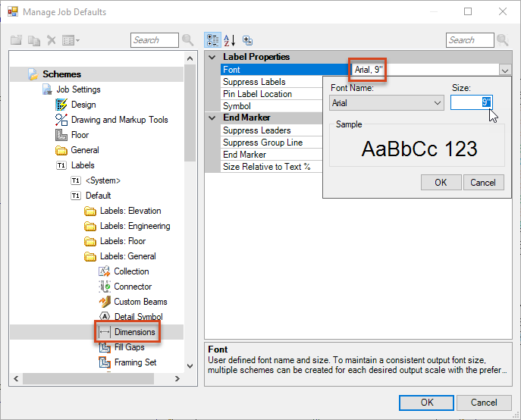The image size is (521, 420).
Task: Open the Font Name combo box
Action: (x=387, y=103)
